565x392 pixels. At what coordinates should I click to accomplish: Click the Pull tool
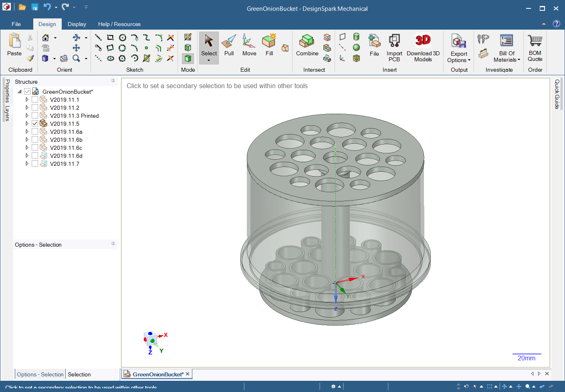point(229,45)
